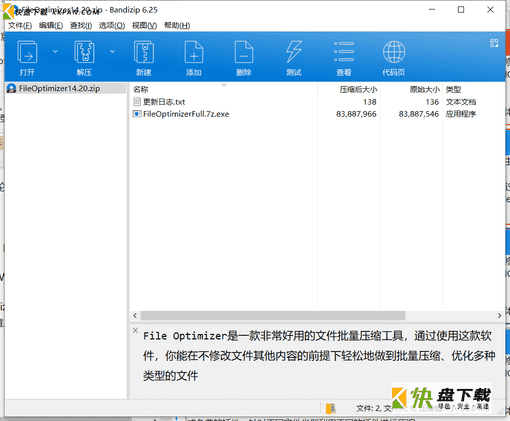Click the View (查看) list icon
510x421 pixels.
[344, 52]
